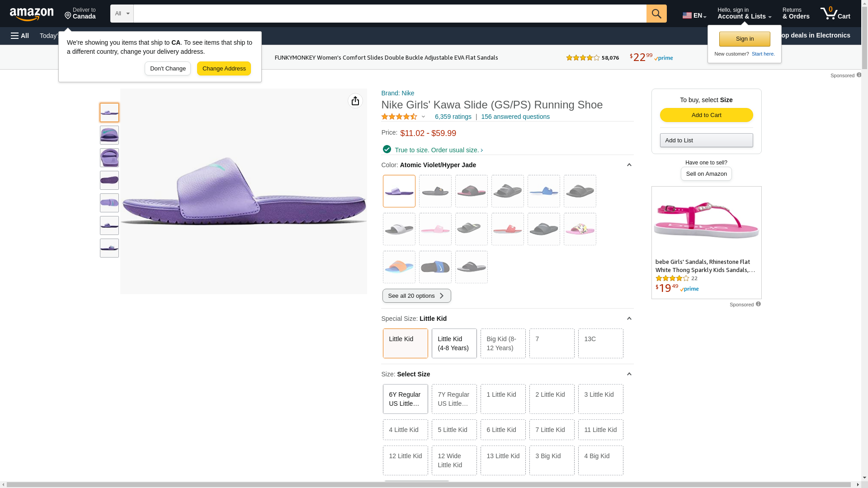Viewport: 868px width, 488px height.
Task: Collapse the Color section chevron
Action: click(629, 165)
